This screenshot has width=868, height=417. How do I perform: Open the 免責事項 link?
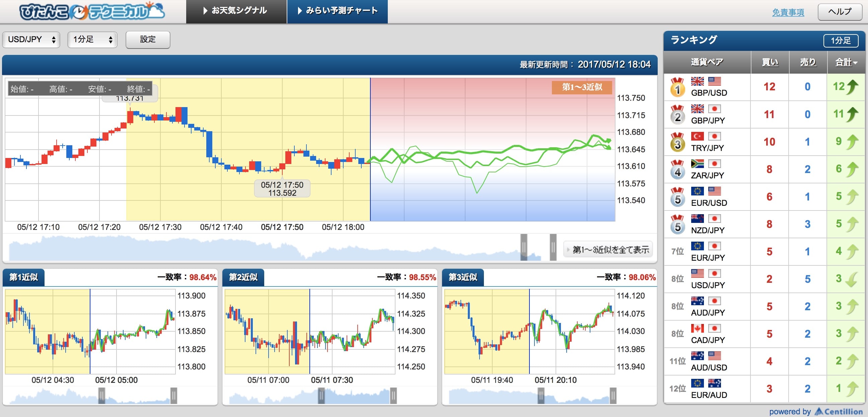788,12
